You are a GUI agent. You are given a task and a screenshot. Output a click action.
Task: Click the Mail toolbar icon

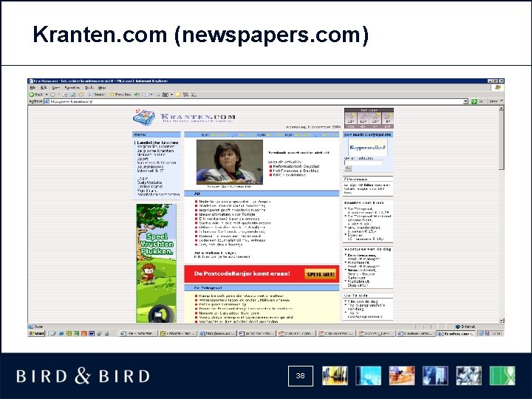(x=149, y=95)
